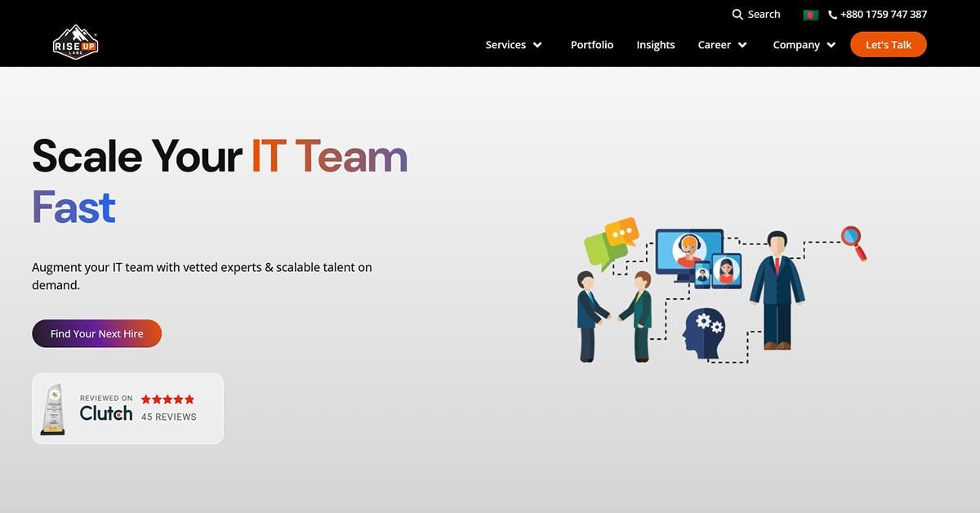Click the tall man in suit illustration

(x=777, y=291)
